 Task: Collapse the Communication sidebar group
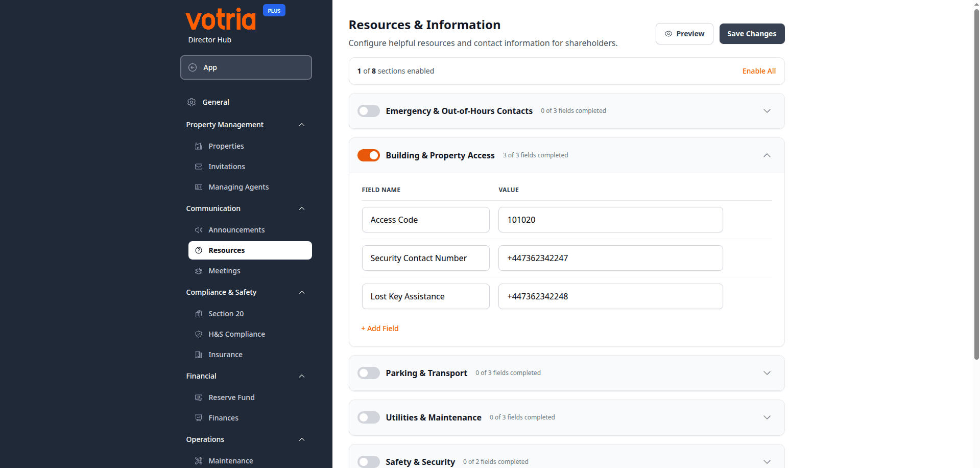301,208
